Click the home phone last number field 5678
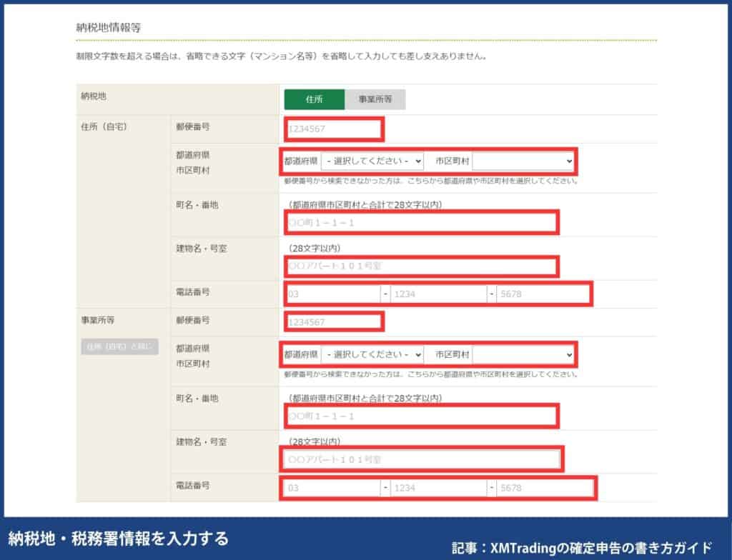Viewport: 732px width, 560px height. click(543, 294)
